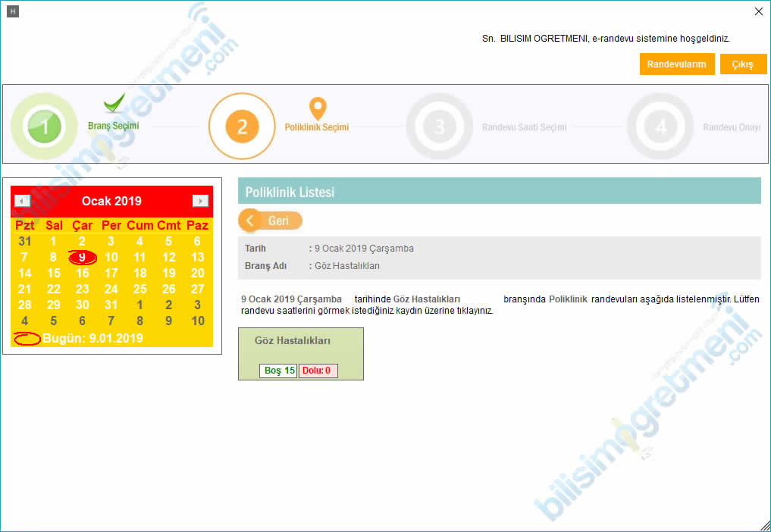Click the Dolu: 0 badge
Image resolution: width=771 pixels, height=532 pixels.
point(318,371)
